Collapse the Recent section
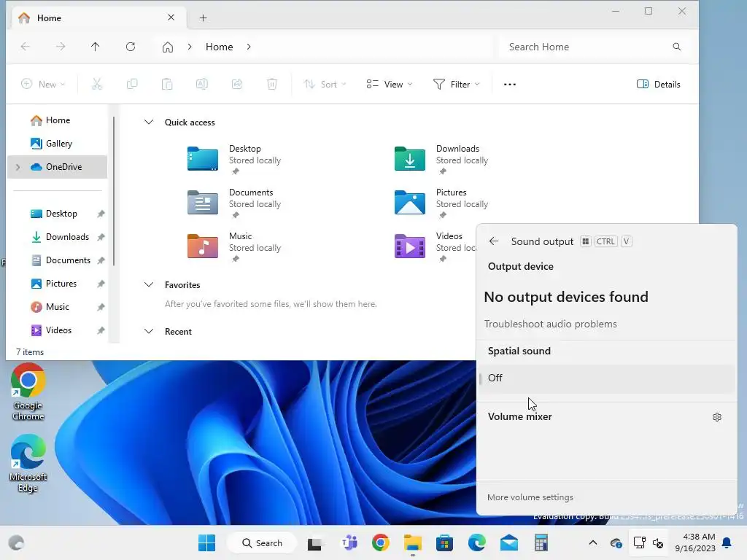The width and height of the screenshot is (747, 560). pyautogui.click(x=149, y=332)
